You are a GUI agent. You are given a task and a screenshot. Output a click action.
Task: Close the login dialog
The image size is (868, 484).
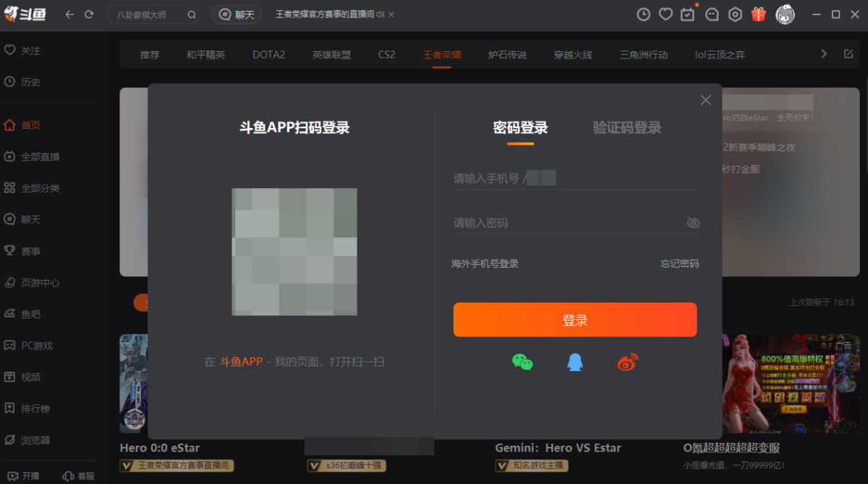(x=706, y=101)
